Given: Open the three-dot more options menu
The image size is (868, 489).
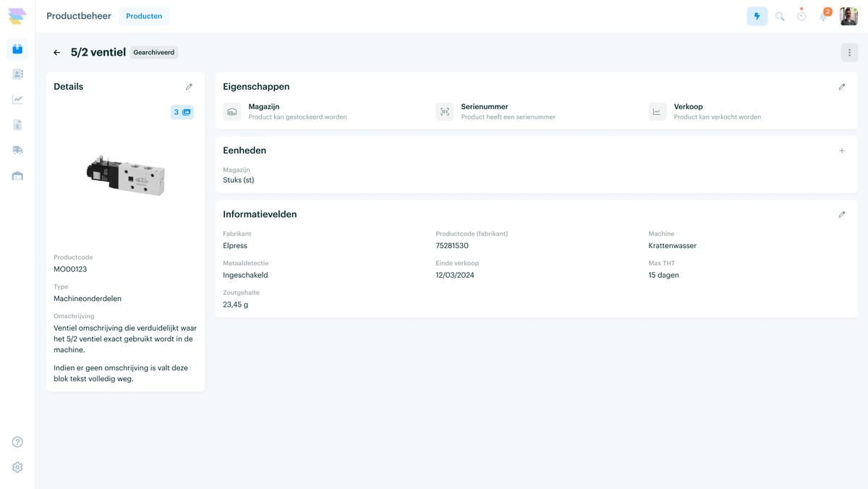Looking at the screenshot, I should (849, 53).
